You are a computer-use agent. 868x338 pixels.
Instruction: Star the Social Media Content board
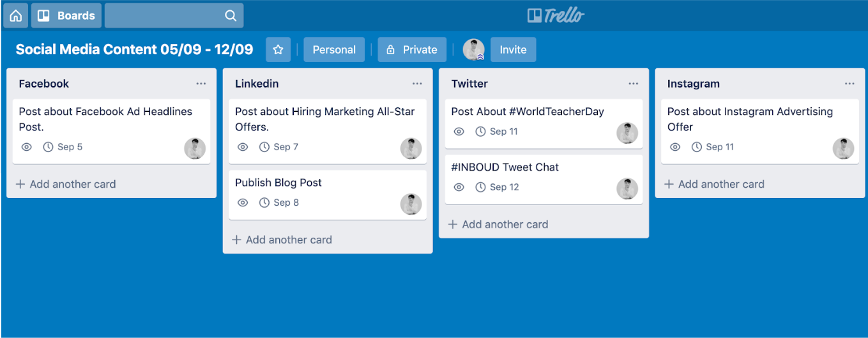point(278,50)
